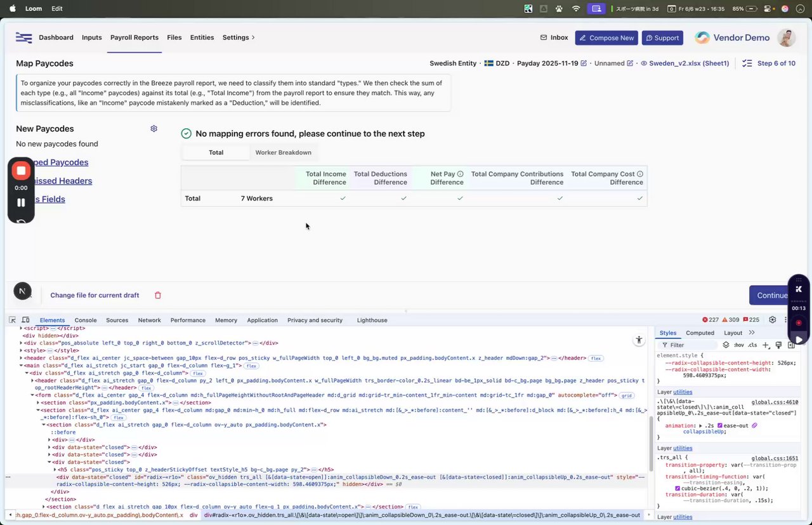Toggle the .cls element classes panel
This screenshot has width=812, height=525.
(752, 345)
